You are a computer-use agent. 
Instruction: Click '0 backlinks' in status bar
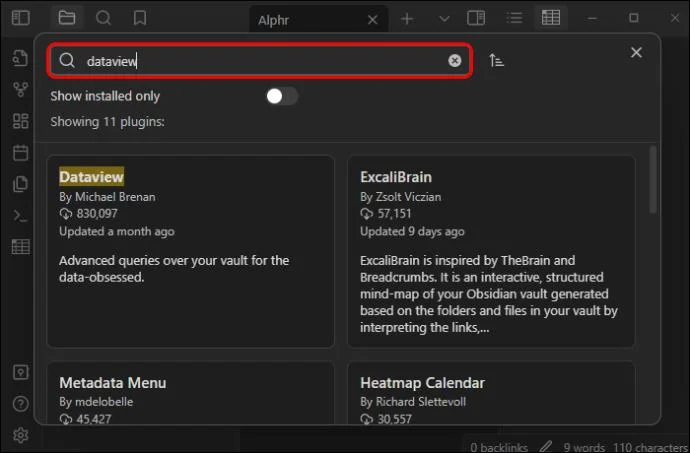(x=499, y=447)
